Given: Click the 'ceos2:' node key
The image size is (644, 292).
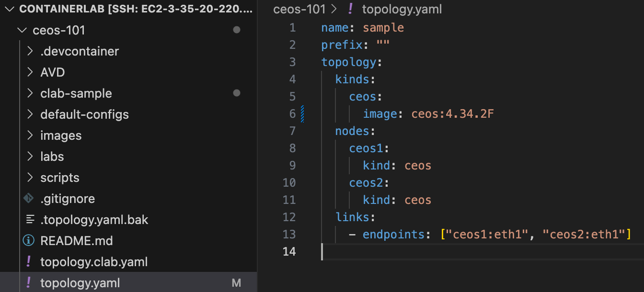Looking at the screenshot, I should tap(369, 183).
